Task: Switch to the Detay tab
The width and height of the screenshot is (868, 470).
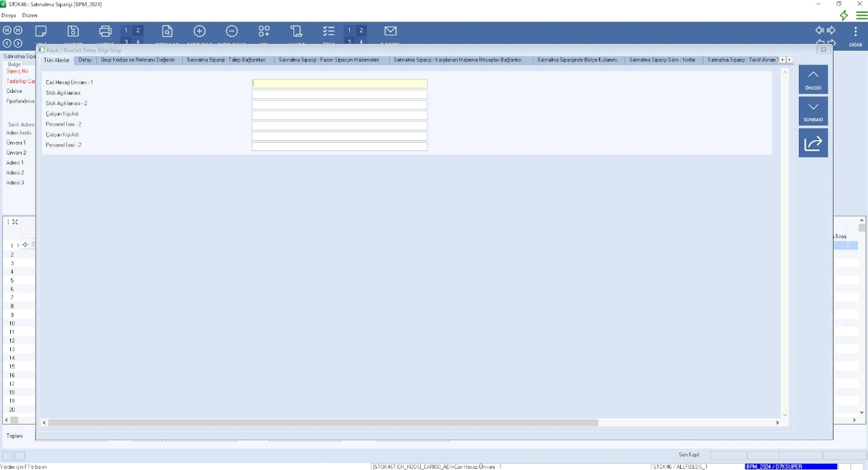Action: tap(85, 60)
